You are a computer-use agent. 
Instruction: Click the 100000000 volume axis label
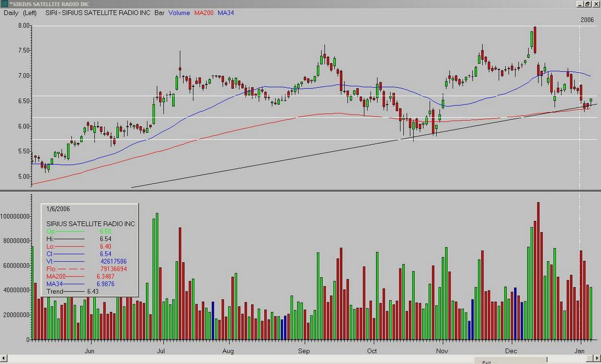tap(15, 216)
